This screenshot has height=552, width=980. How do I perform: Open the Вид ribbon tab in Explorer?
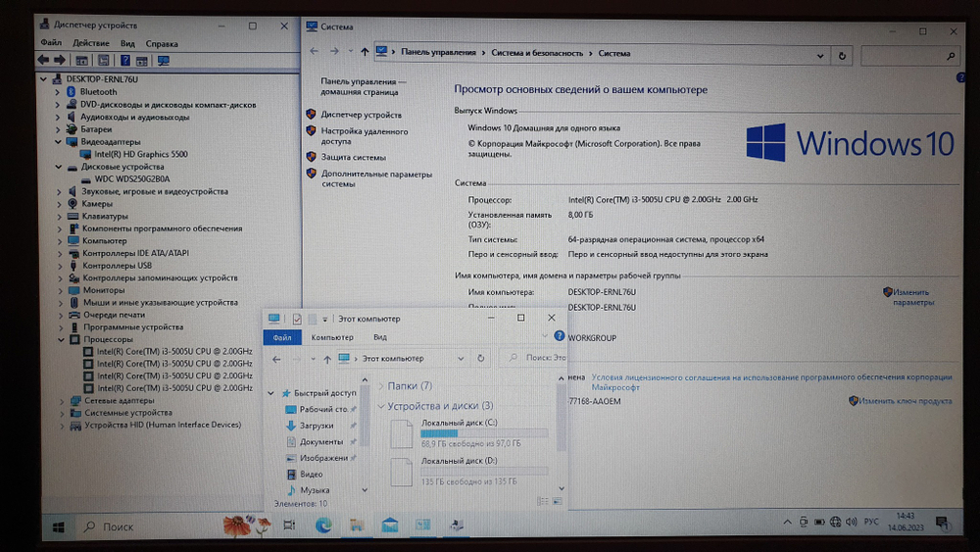pos(380,337)
